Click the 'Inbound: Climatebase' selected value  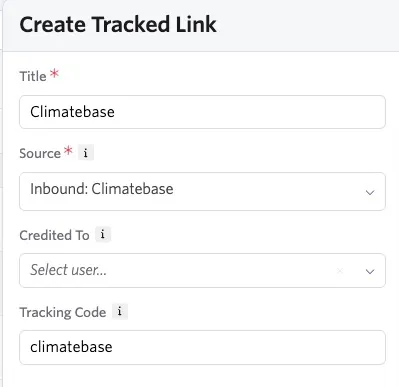[102, 189]
